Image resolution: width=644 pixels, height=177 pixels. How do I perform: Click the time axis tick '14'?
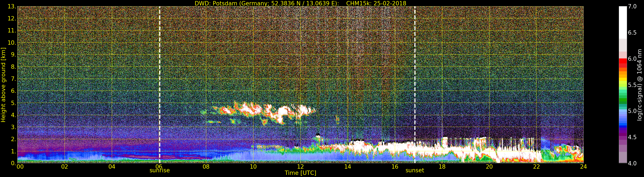pyautogui.click(x=347, y=166)
